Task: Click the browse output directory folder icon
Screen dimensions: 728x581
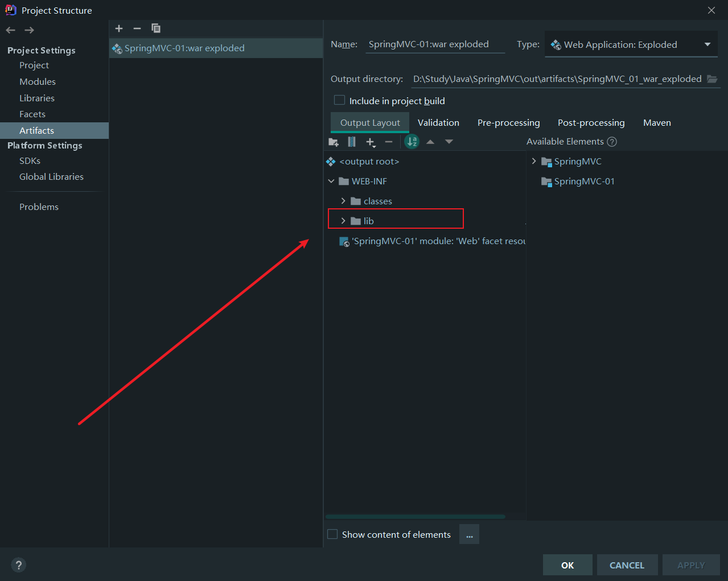Action: pyautogui.click(x=712, y=79)
